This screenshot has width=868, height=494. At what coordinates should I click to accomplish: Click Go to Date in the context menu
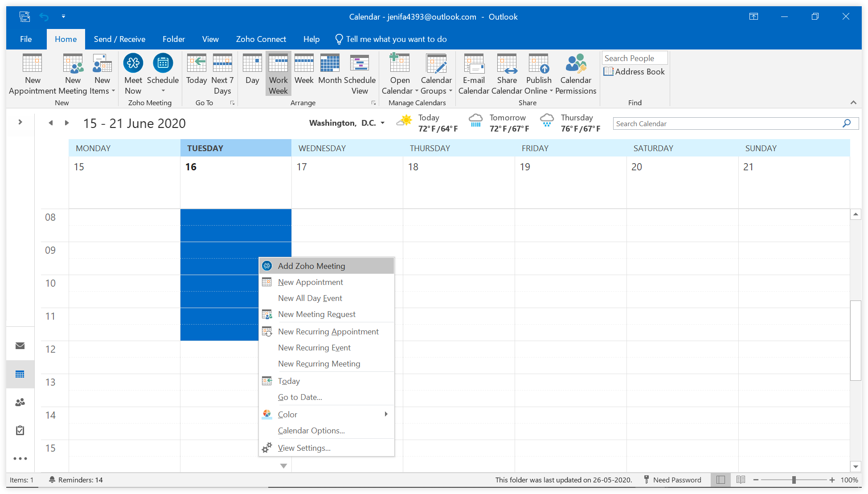[x=300, y=397]
